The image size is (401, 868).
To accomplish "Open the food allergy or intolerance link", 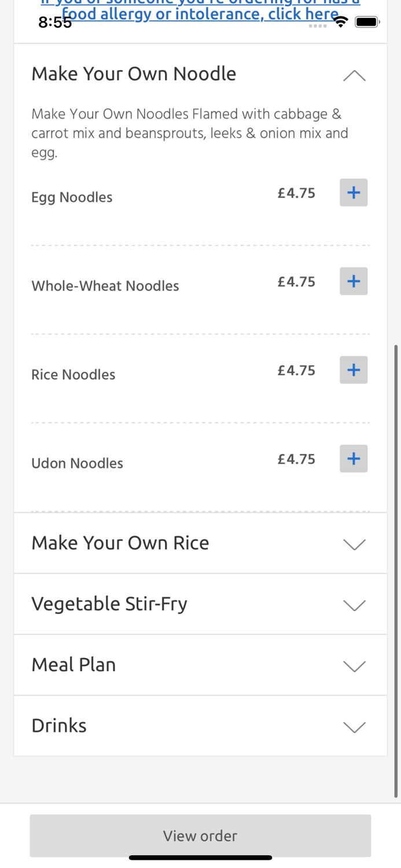I will click(x=200, y=13).
